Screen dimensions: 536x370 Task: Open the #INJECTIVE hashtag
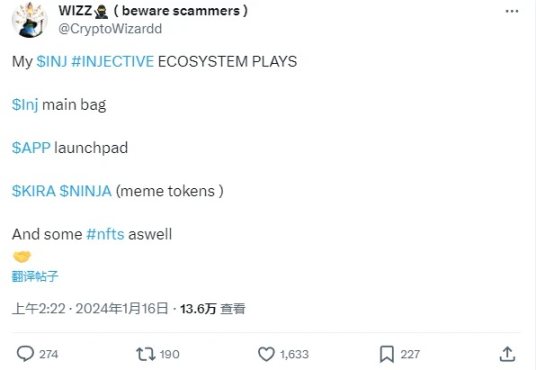pyautogui.click(x=113, y=62)
